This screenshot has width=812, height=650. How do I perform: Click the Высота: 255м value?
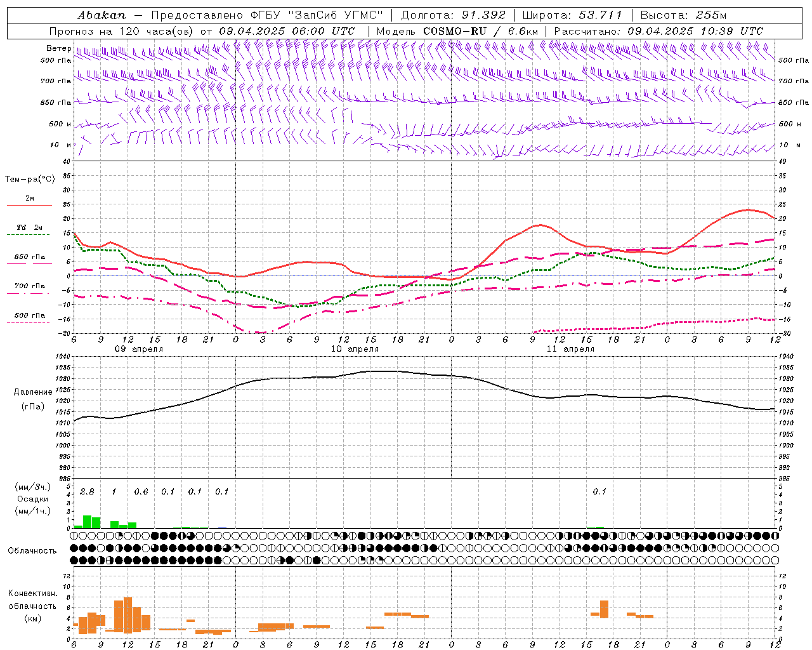click(683, 15)
